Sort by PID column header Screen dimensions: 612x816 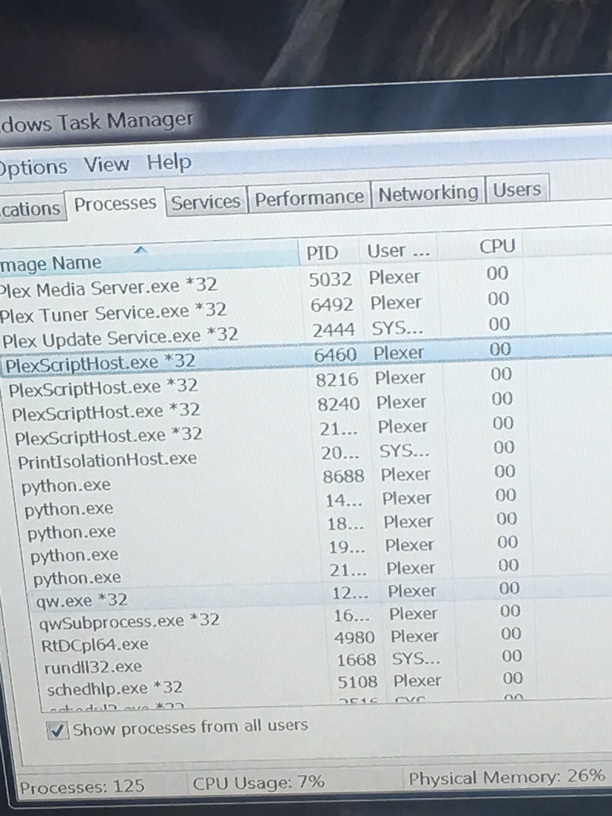(328, 253)
